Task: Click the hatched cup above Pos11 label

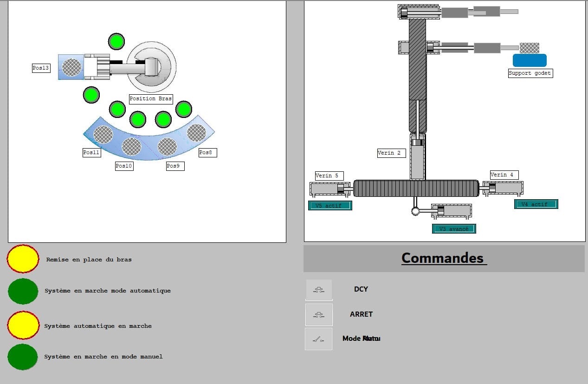Action: click(x=103, y=134)
